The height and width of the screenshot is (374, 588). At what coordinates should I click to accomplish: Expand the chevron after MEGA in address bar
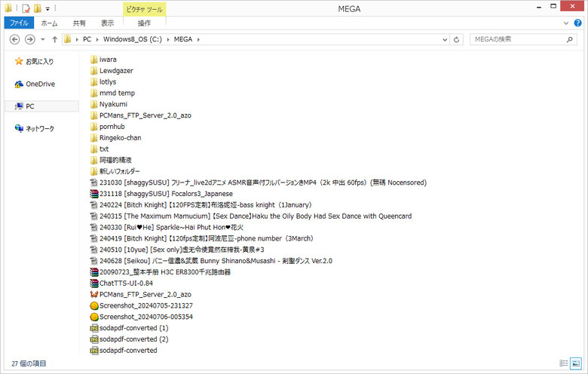click(x=198, y=39)
